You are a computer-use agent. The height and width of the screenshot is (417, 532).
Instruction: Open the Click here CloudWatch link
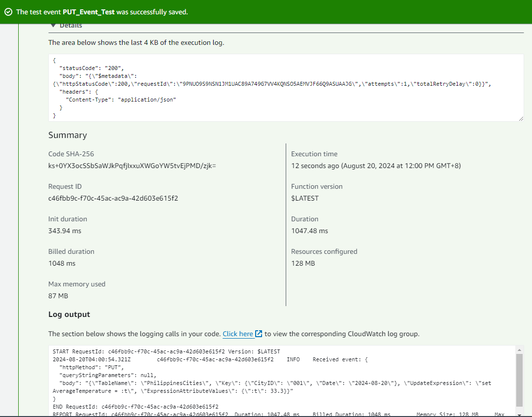pos(238,334)
